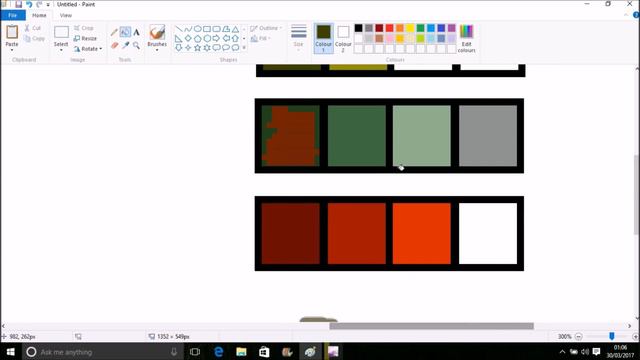Open the shape Outline dropdown

(266, 28)
